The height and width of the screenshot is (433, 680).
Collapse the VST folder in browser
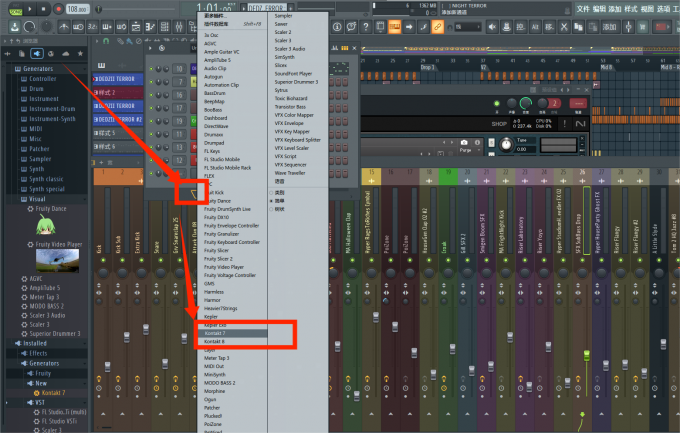pos(39,402)
